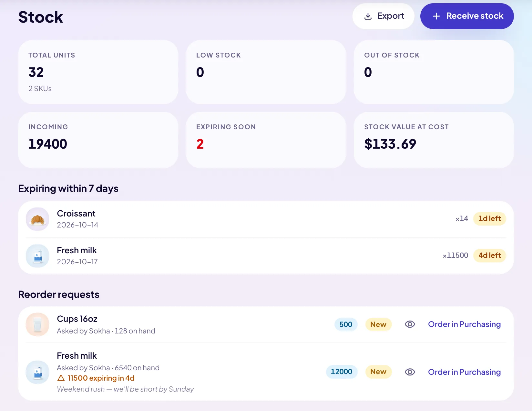
Task: Click the 11500 expiring in 4d warning text
Action: point(101,378)
